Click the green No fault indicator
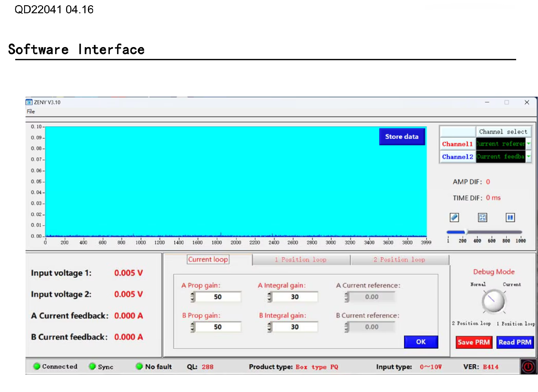This screenshot has height=392, width=538. coord(139,366)
